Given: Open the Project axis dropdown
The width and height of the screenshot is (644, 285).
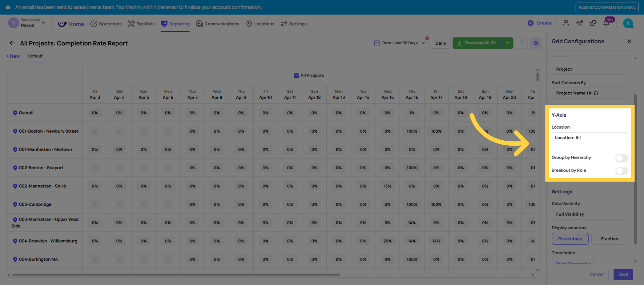Looking at the screenshot, I should (x=590, y=69).
